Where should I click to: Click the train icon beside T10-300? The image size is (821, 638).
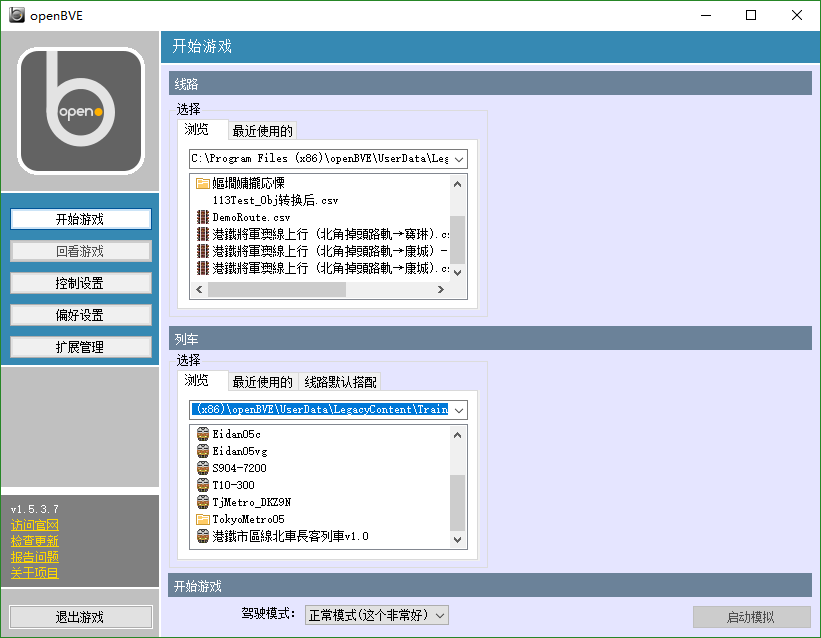(x=203, y=485)
